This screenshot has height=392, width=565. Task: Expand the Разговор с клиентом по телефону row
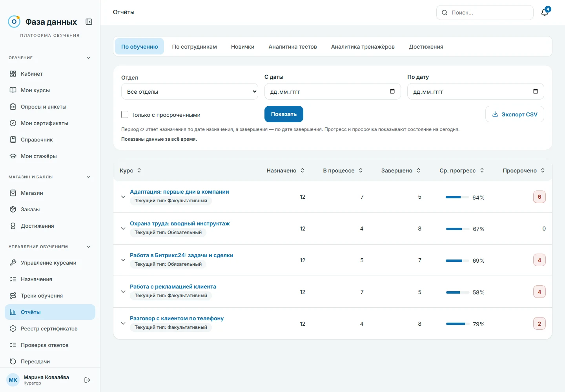[123, 323]
